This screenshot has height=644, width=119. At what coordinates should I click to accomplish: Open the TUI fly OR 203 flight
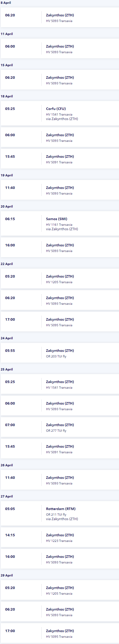coord(60,353)
